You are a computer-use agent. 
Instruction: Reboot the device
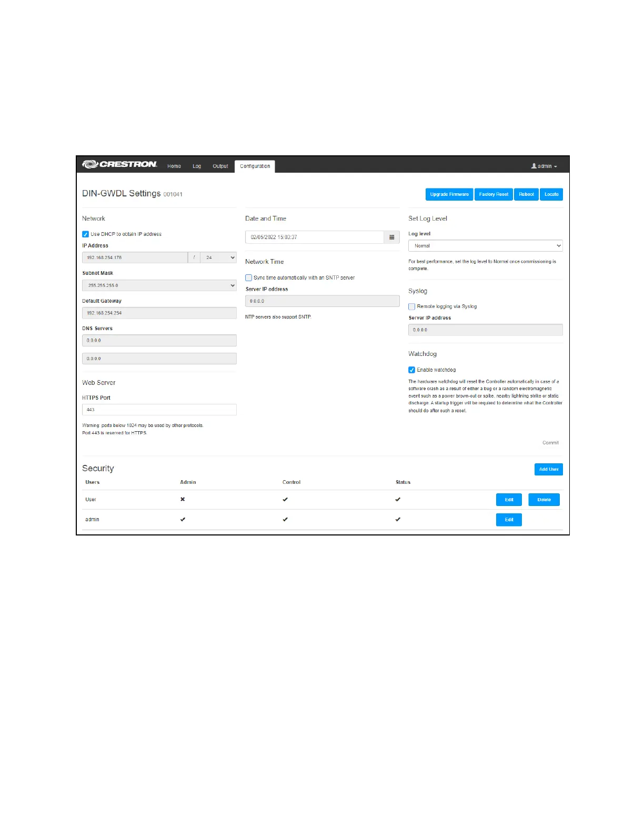pyautogui.click(x=526, y=194)
